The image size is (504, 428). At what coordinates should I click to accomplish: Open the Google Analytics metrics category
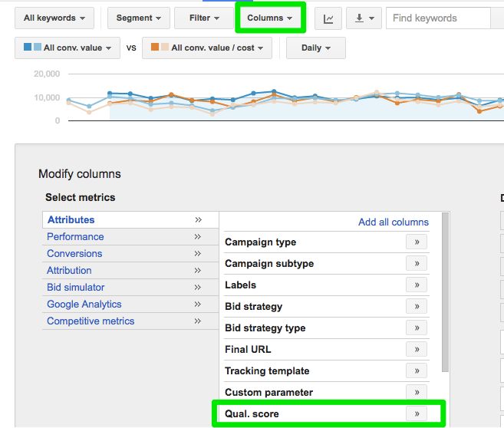(84, 305)
